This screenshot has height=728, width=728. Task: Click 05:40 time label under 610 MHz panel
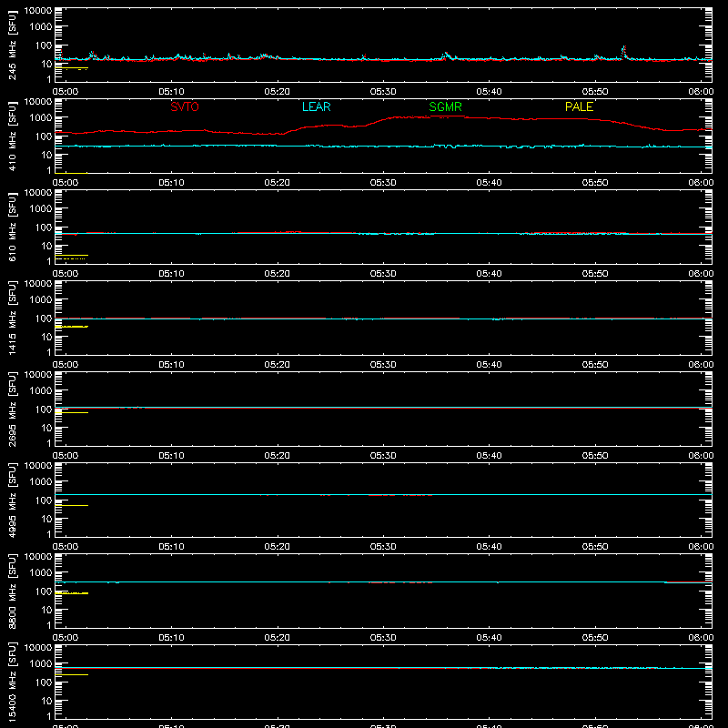click(489, 274)
